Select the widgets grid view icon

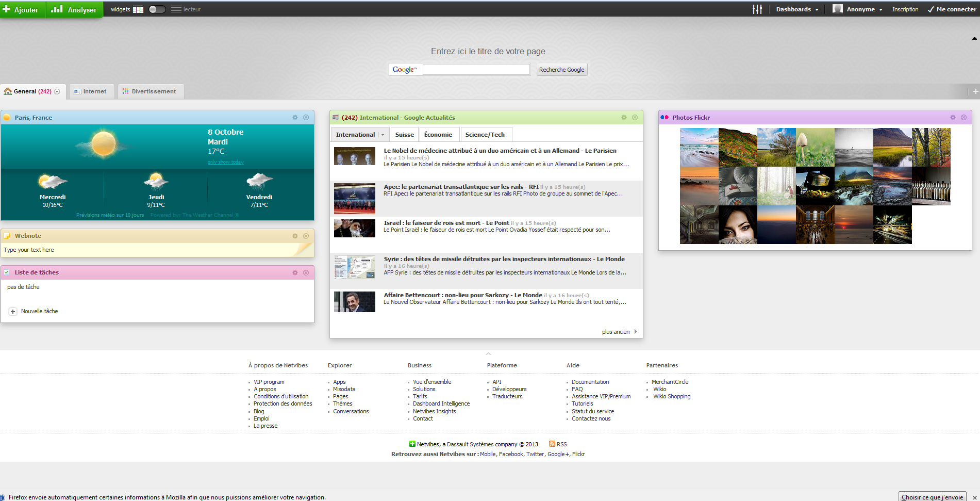point(138,9)
